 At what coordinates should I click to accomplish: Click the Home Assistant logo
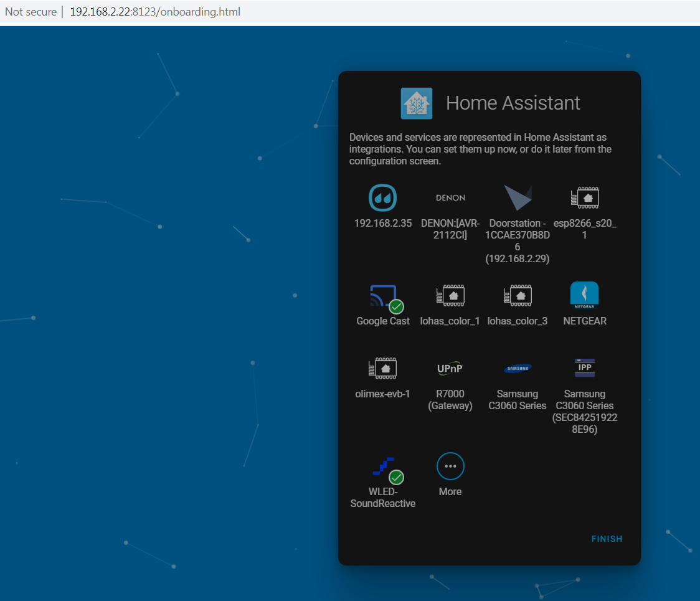pyautogui.click(x=416, y=103)
